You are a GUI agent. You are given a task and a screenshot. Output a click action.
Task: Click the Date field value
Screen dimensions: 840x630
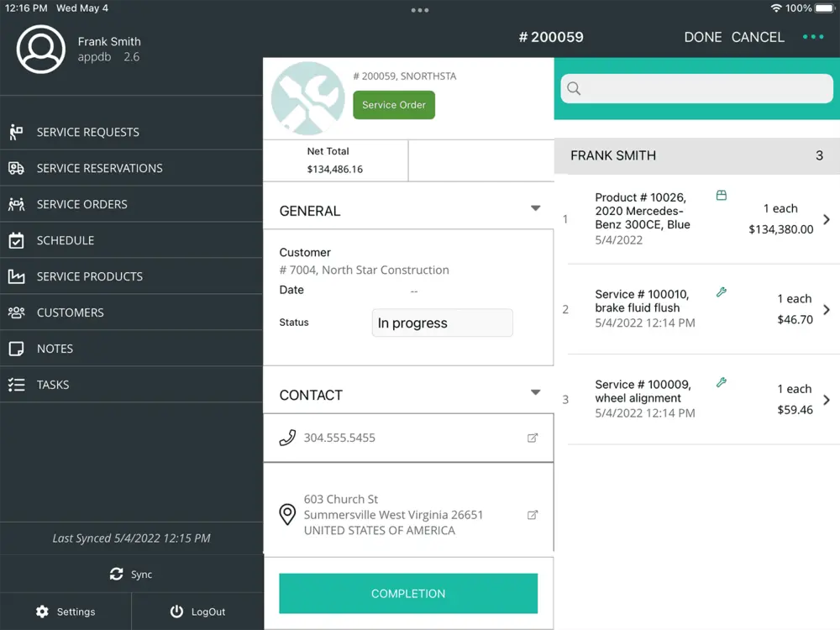[x=413, y=291]
